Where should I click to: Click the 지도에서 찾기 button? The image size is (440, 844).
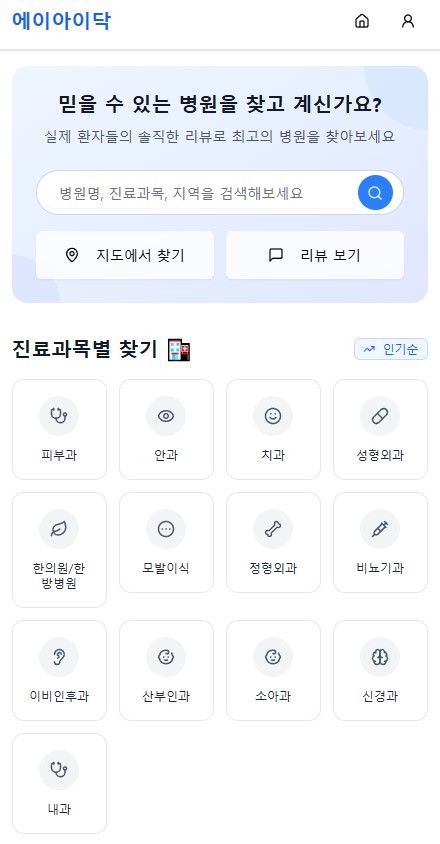click(x=125, y=255)
